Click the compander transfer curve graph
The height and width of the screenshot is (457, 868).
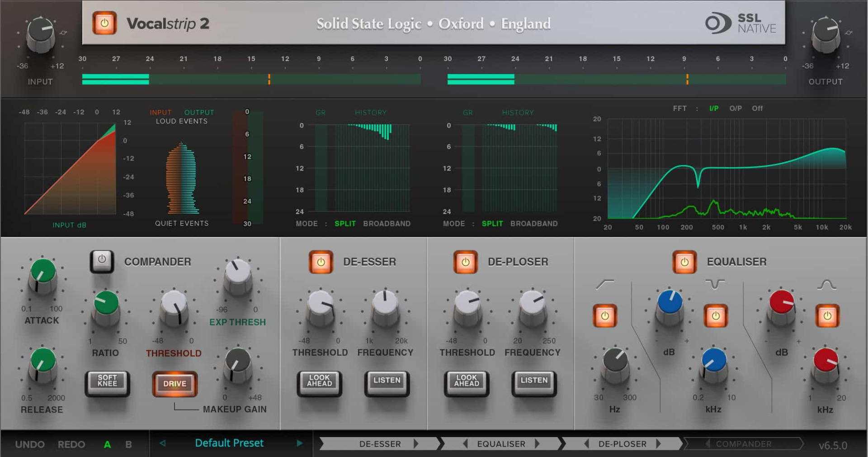(70, 168)
